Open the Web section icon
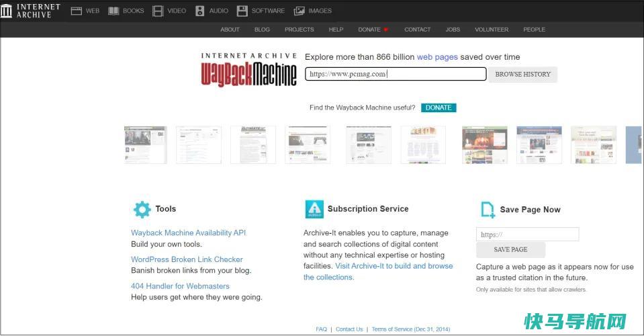 (x=77, y=11)
